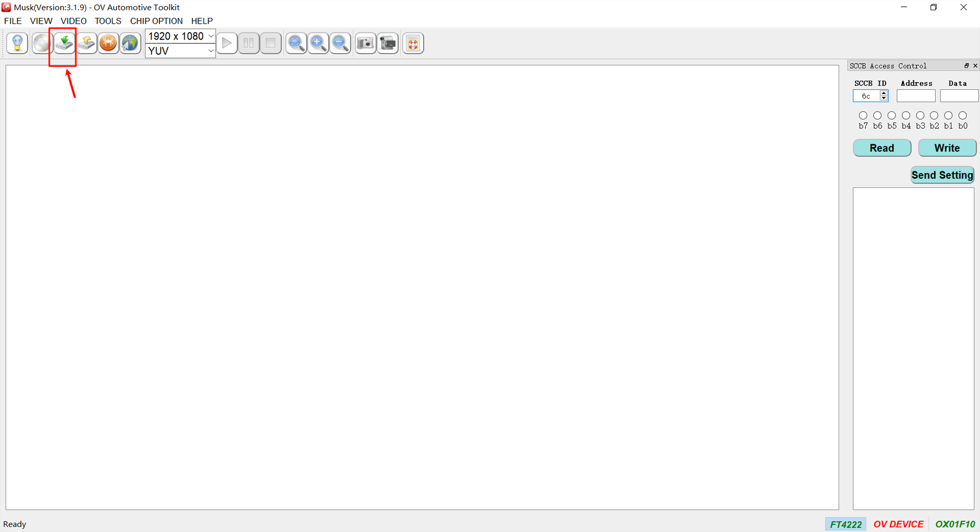Select the b4 bit radio button
Viewport: 980px width, 532px height.
[906, 115]
